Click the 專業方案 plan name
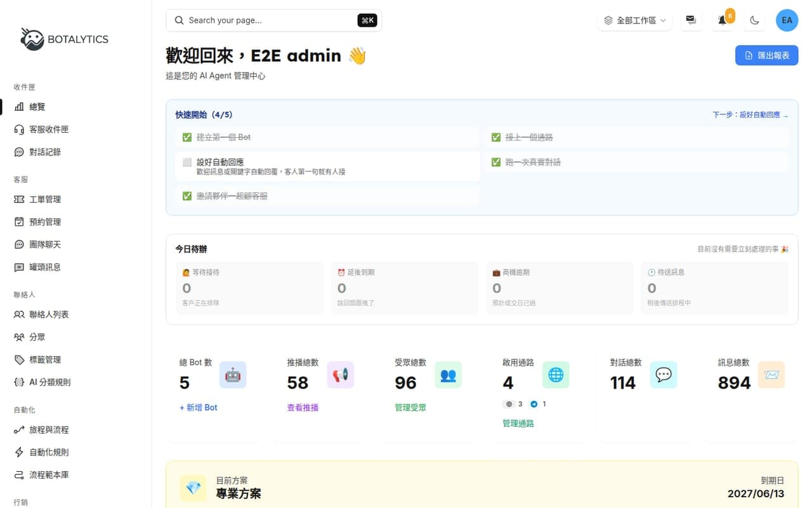The height and width of the screenshot is (508, 812). click(239, 493)
